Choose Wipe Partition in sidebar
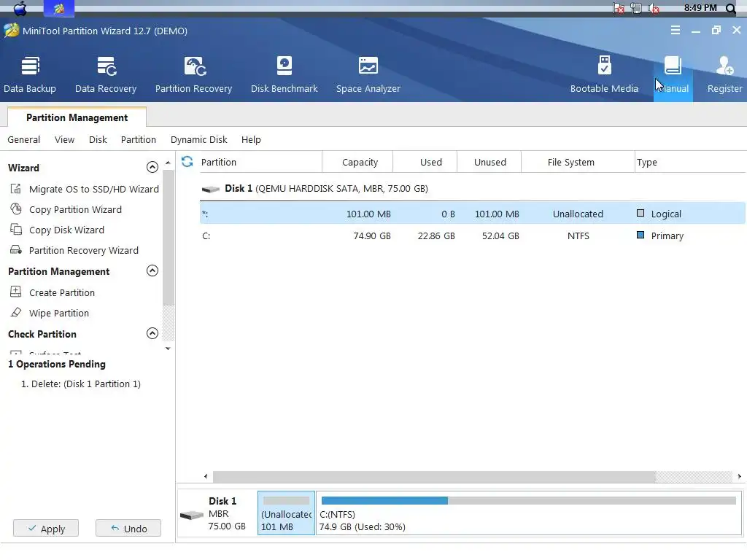 pos(59,313)
